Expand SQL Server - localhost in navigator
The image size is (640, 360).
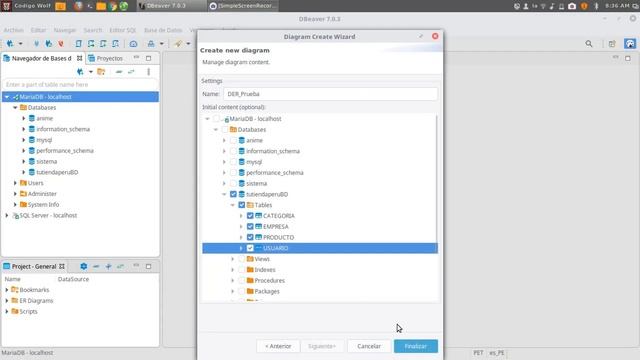click(7, 215)
